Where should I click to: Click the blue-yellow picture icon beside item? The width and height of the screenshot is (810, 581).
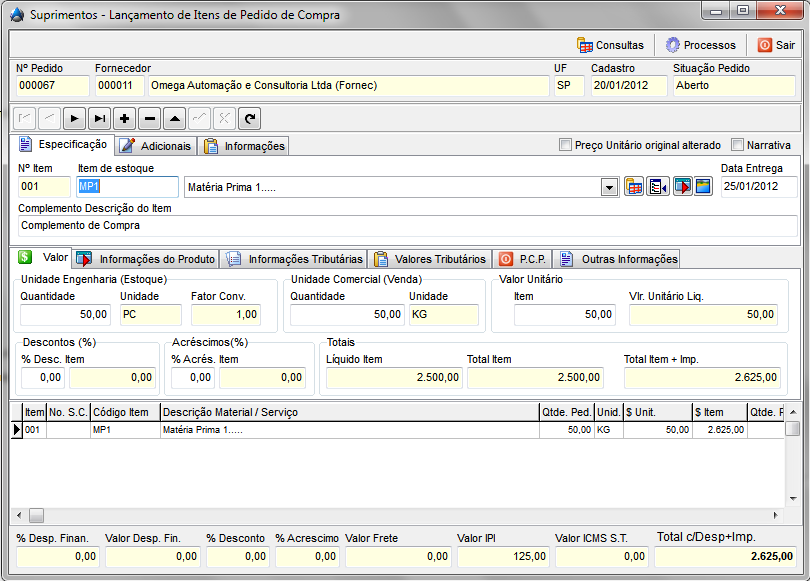pos(703,187)
